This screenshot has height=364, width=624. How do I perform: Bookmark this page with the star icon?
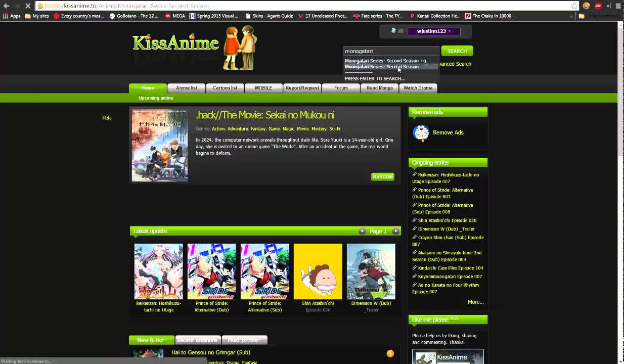[574, 6]
